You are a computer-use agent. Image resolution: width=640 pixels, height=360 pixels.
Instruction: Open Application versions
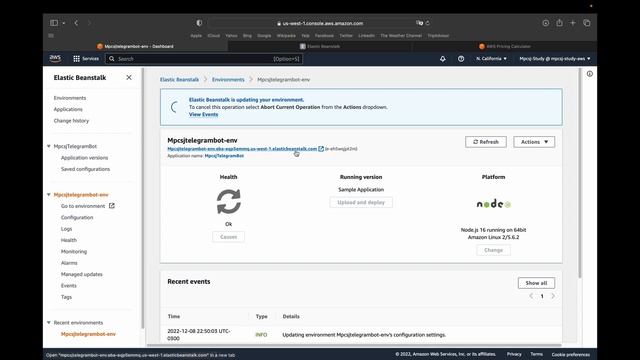[x=84, y=158]
